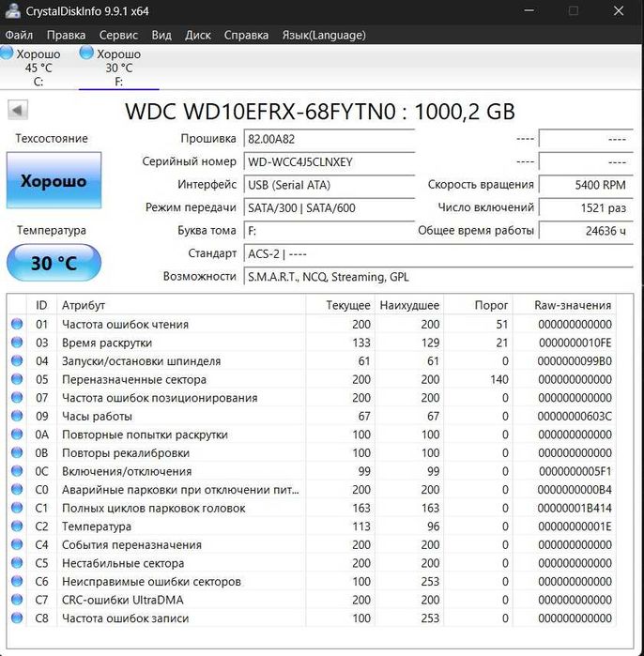The width and height of the screenshot is (644, 656).
Task: Click the status icon of attribute 04
Action: point(17,360)
